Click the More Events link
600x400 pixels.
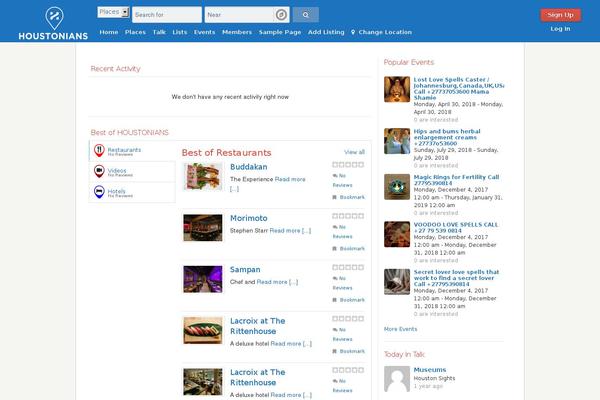point(400,329)
